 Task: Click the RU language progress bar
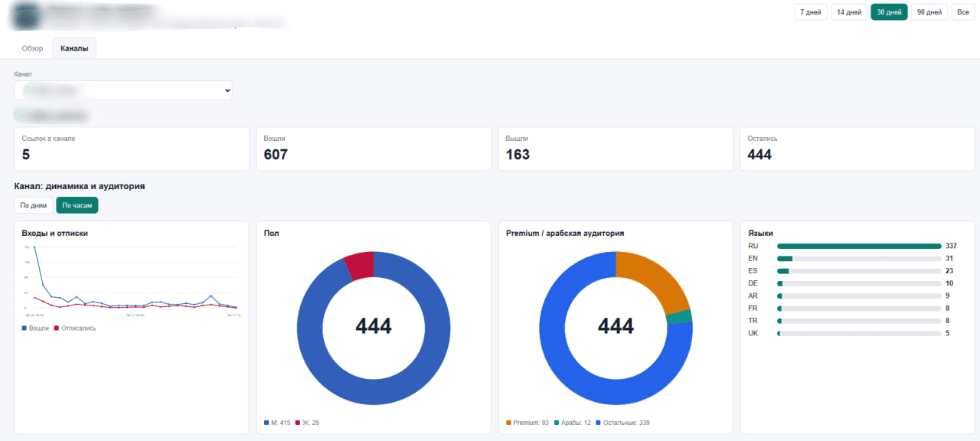[x=859, y=246]
